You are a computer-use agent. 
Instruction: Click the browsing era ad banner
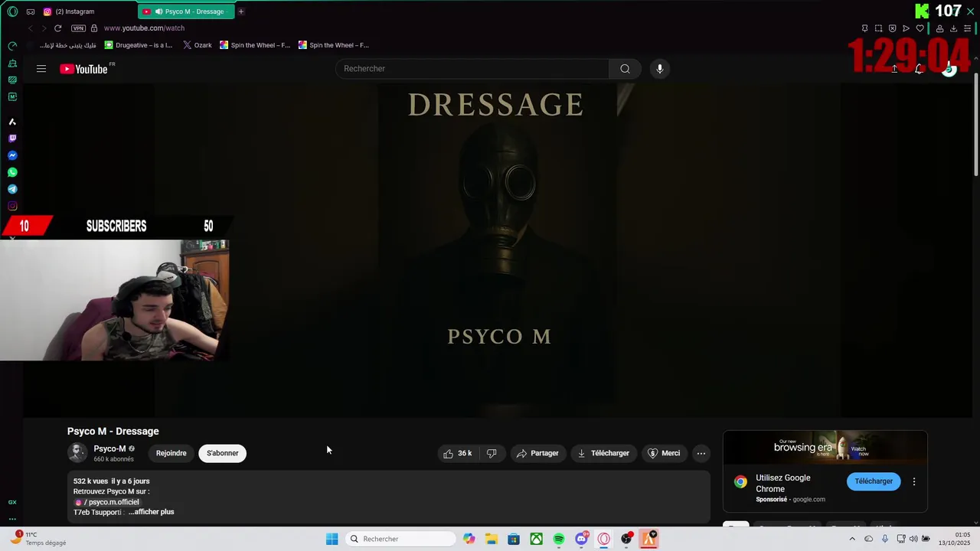(825, 448)
